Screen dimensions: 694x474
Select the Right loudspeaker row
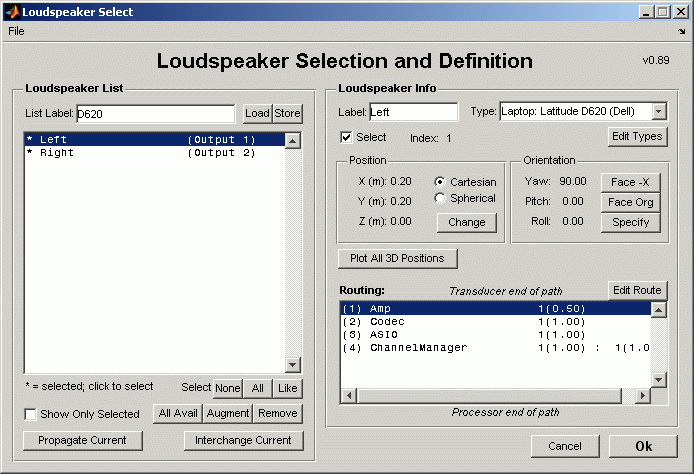pos(155,153)
